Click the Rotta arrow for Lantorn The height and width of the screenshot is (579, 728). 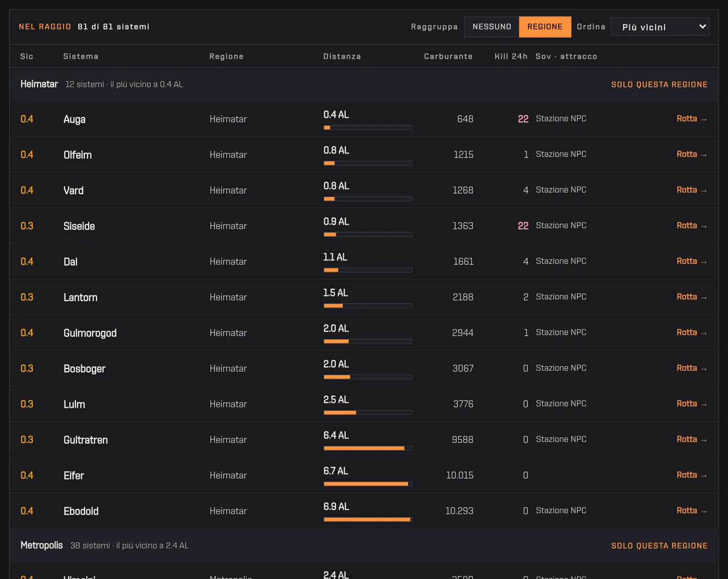click(x=691, y=297)
